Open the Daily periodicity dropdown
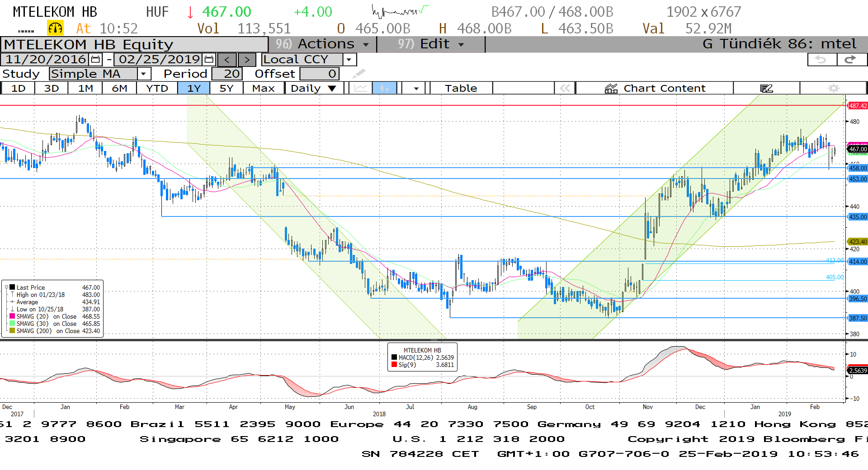868x470 pixels. coord(314,88)
